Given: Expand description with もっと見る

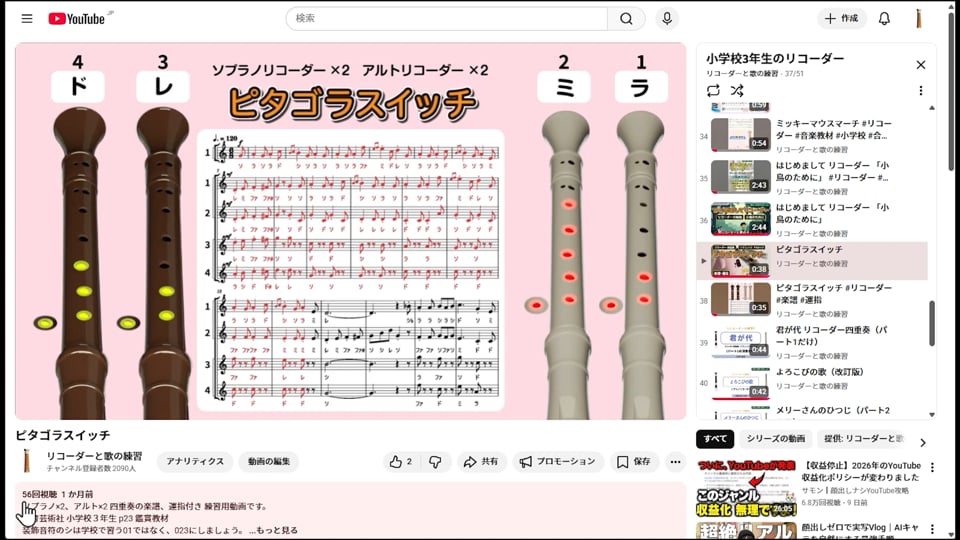Looking at the screenshot, I should [x=277, y=530].
